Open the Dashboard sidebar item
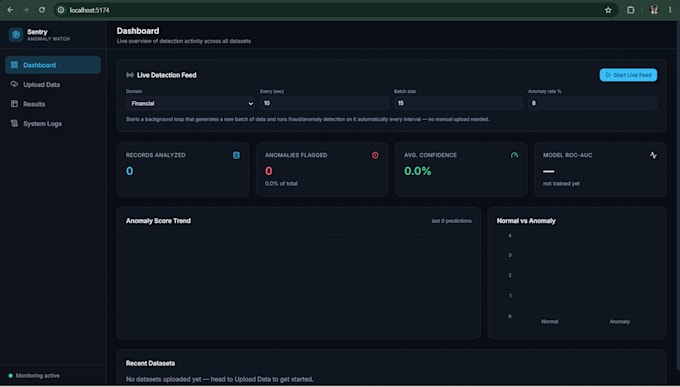Viewport: 680px width, 387px height. pyautogui.click(x=53, y=65)
